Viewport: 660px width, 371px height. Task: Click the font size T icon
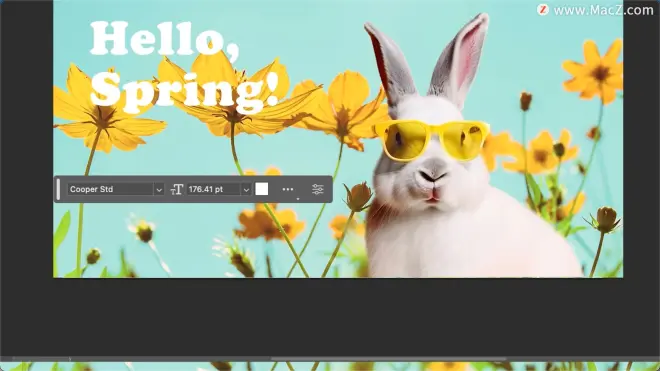click(x=177, y=190)
